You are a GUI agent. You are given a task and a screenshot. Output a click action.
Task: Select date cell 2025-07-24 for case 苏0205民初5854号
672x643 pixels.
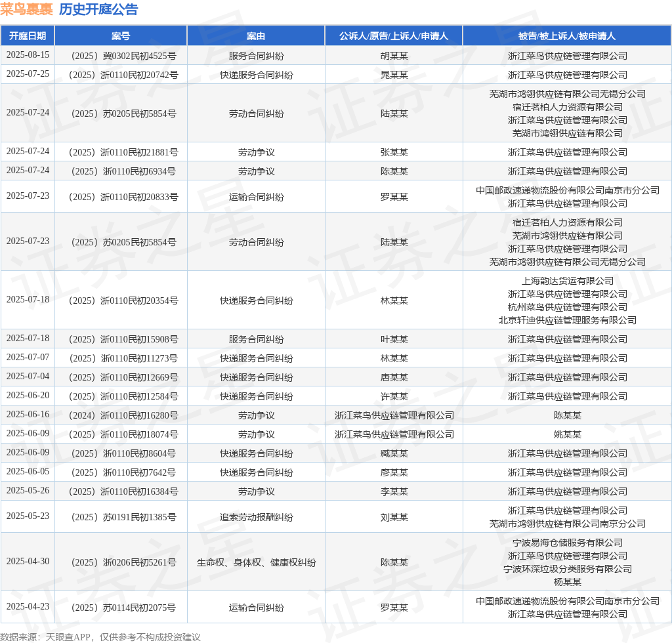point(28,113)
